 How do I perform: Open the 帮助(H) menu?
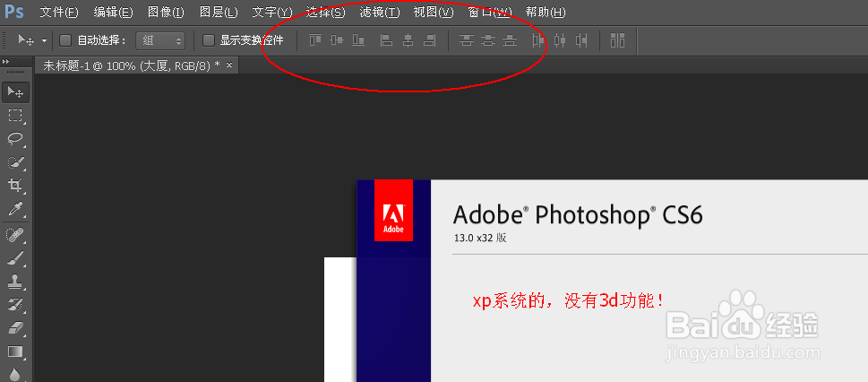[x=546, y=12]
